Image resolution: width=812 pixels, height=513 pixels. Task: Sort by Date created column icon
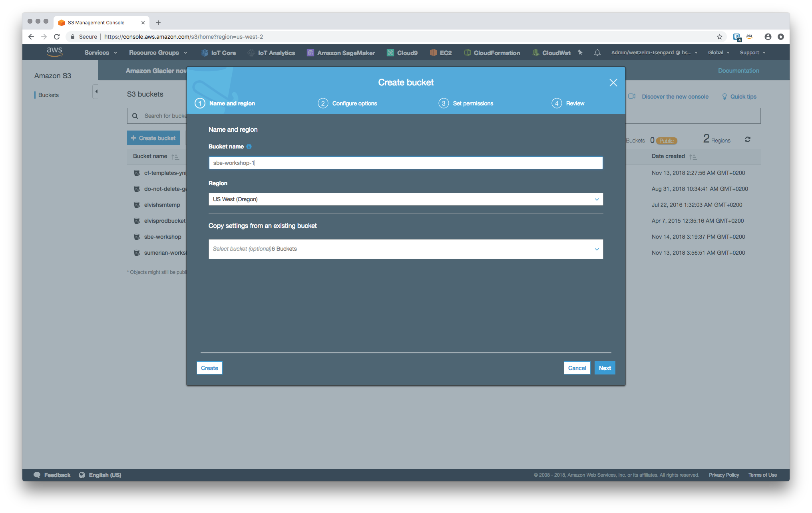[x=693, y=156]
